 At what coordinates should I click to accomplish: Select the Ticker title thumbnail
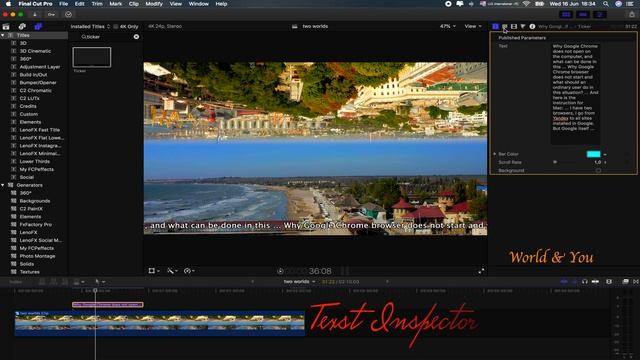click(92, 57)
